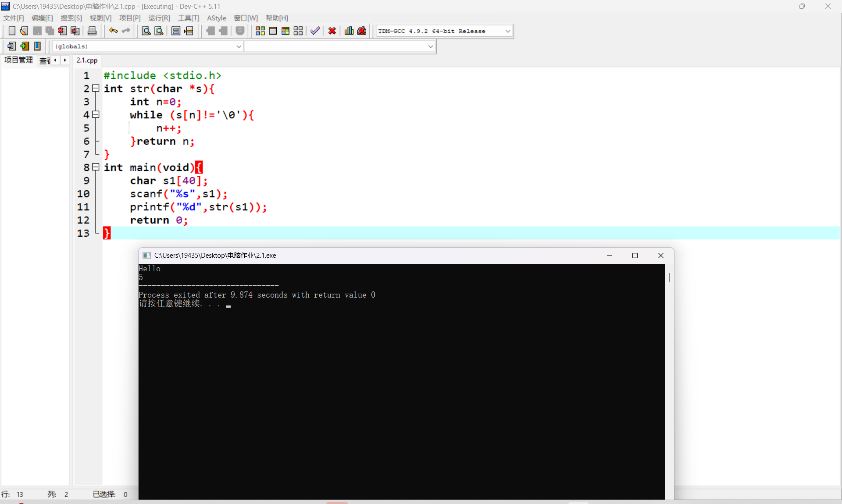The height and width of the screenshot is (504, 842).
Task: Click the Compile four-squares icon
Action: [x=260, y=31]
